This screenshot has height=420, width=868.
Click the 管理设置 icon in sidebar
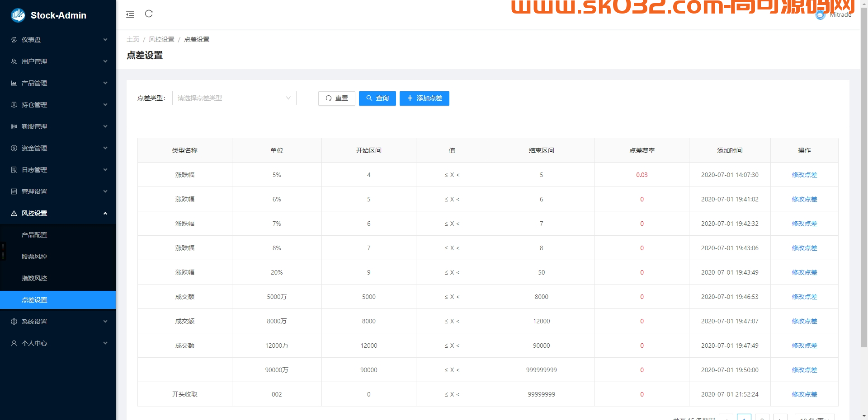(14, 191)
